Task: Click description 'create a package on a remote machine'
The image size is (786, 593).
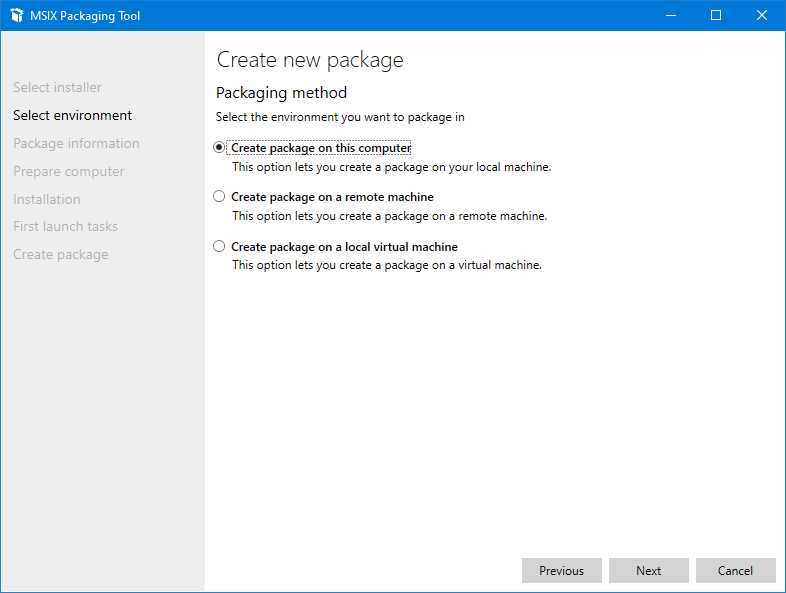Action: (x=389, y=216)
